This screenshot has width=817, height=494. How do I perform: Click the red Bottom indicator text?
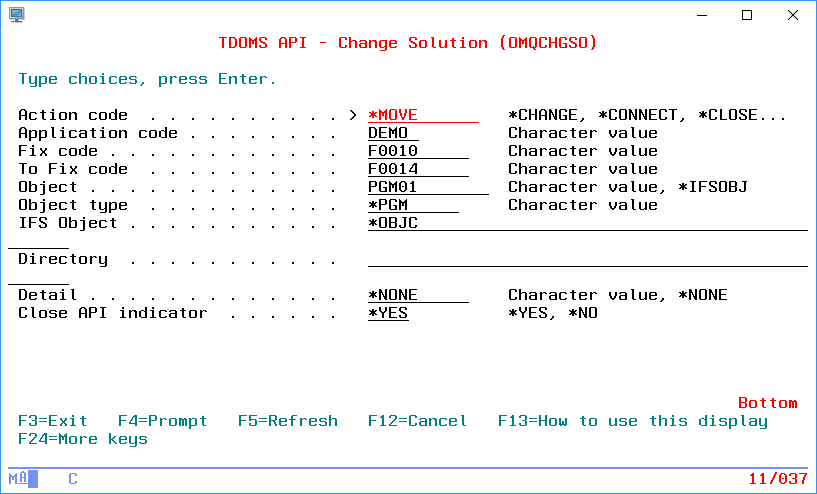[767, 403]
